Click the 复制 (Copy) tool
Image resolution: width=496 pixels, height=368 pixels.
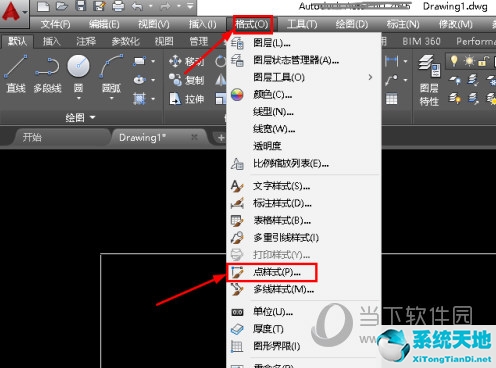(x=186, y=80)
